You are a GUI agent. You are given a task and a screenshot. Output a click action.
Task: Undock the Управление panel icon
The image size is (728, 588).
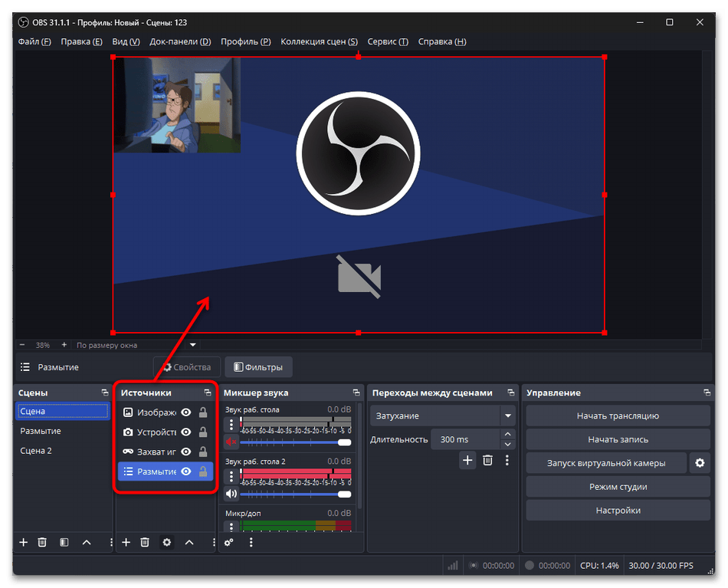click(x=707, y=393)
